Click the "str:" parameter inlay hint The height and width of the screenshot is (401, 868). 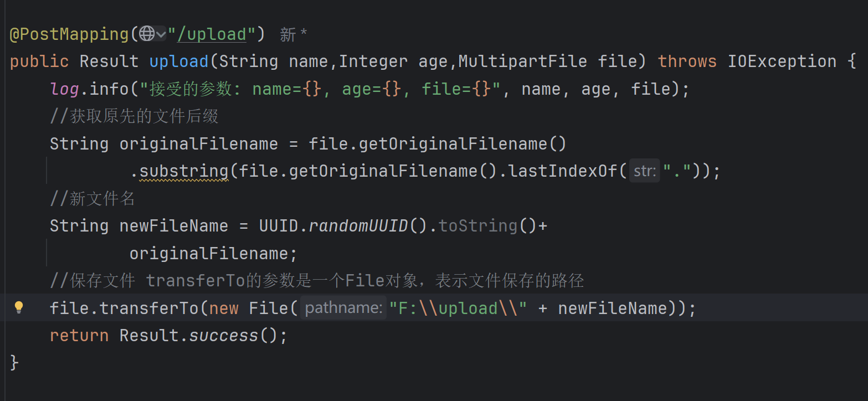point(644,171)
